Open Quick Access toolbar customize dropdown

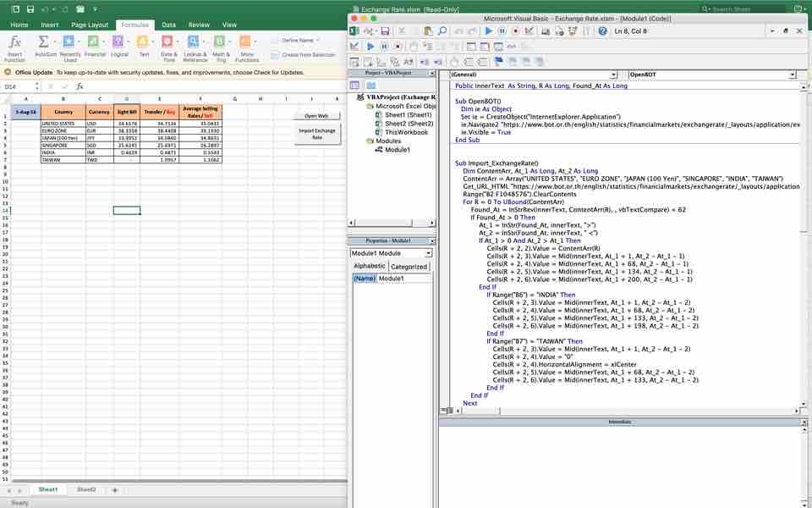point(96,9)
